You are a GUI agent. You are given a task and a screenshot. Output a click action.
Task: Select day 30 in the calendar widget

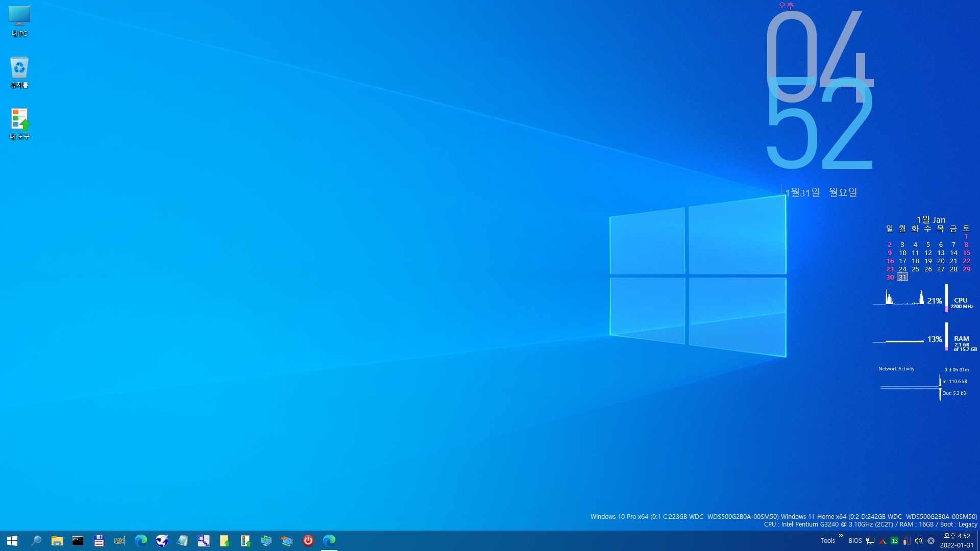coord(890,277)
